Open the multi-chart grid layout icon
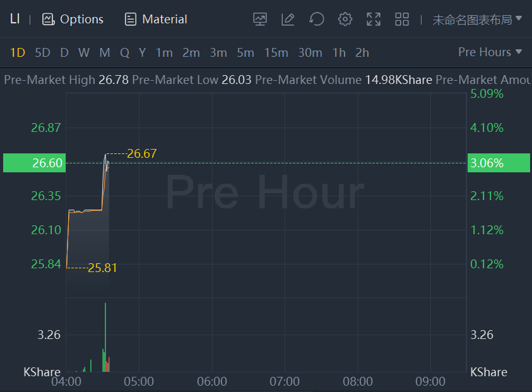The width and height of the screenshot is (532, 392). [402, 19]
